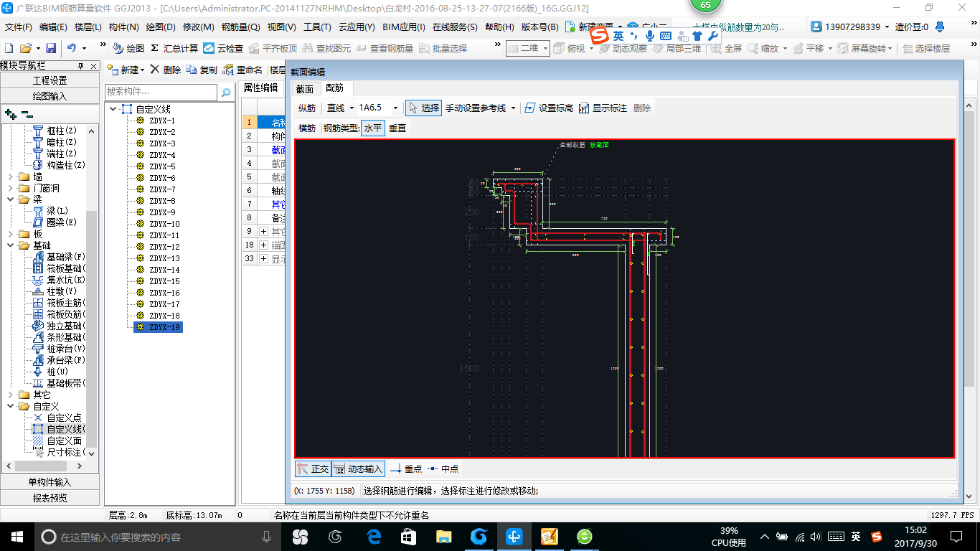The height and width of the screenshot is (551, 980).
Task: Click the undo arrow icon
Action: [72, 48]
